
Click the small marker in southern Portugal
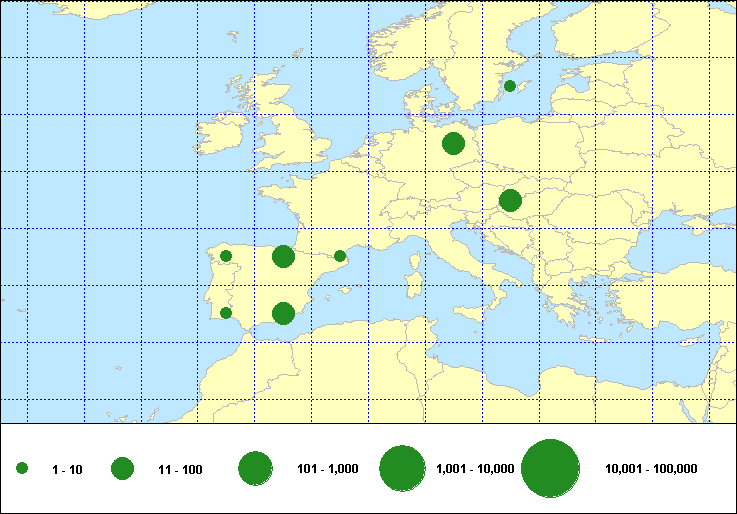[226, 313]
